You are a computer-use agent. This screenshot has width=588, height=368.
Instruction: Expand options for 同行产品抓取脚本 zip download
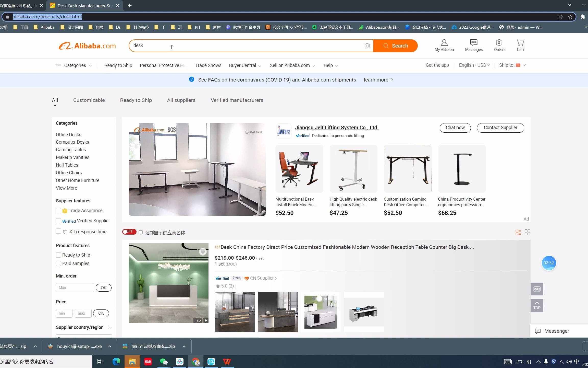click(184, 347)
